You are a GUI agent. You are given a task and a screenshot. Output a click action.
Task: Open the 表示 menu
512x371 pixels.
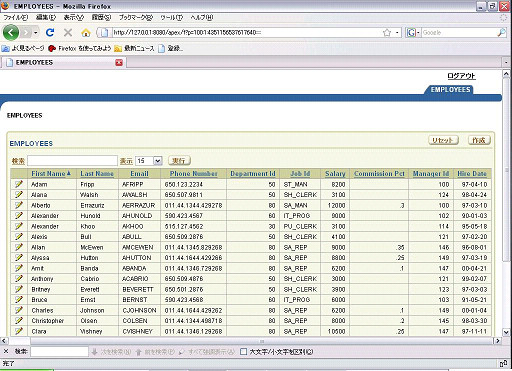(x=74, y=17)
